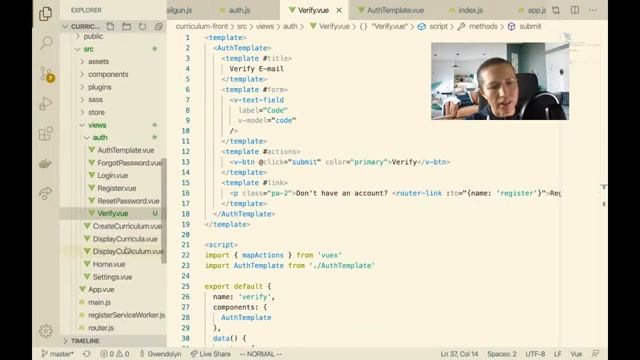Image resolution: width=640 pixels, height=360 pixels.
Task: Switch to the mailgun.js tab
Action: [180, 10]
